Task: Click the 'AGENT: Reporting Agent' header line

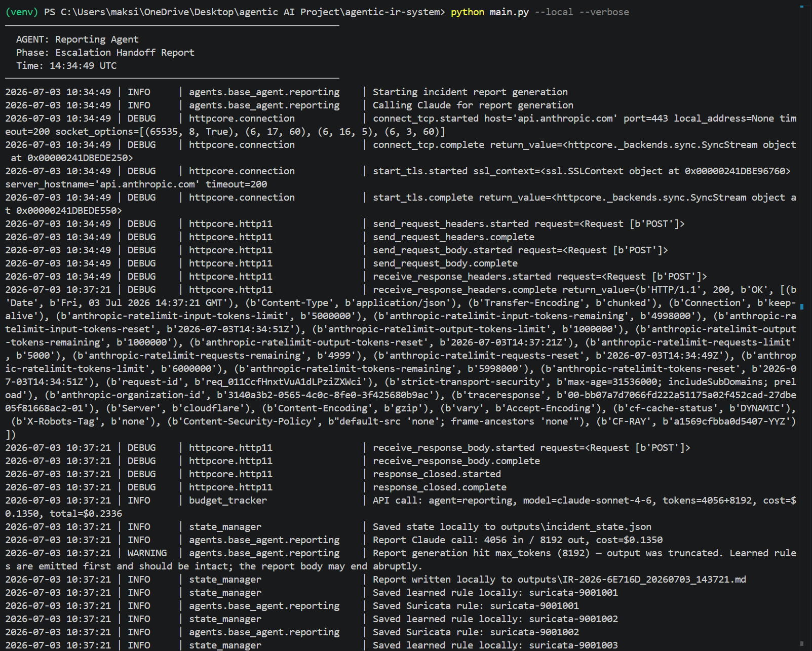Action: pos(77,40)
